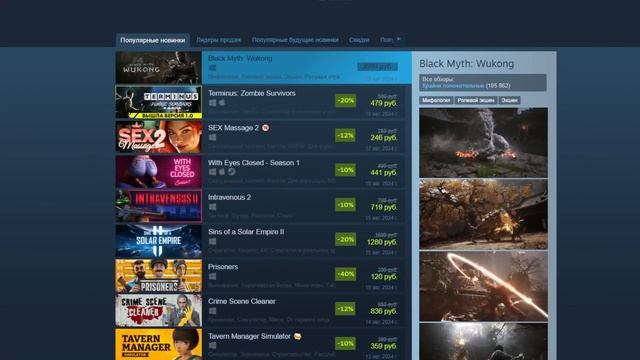This screenshot has width=640, height=360.
Task: Open the Wukong screenshot with burning tornado
Action: tap(483, 142)
